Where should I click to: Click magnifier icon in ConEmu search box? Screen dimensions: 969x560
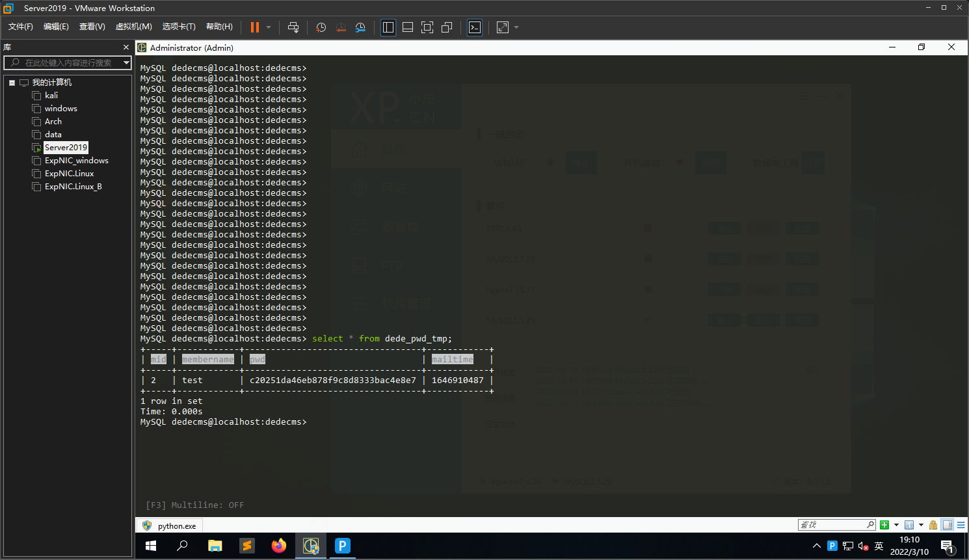pyautogui.click(x=871, y=525)
